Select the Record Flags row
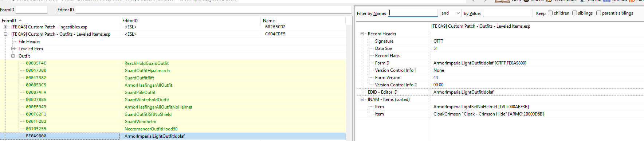The image size is (644, 141). point(387,56)
